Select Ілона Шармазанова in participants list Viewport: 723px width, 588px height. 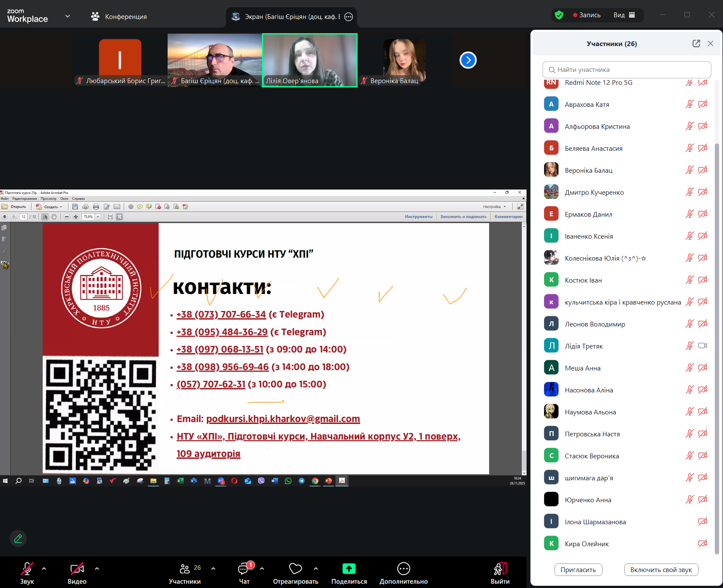tap(626, 522)
